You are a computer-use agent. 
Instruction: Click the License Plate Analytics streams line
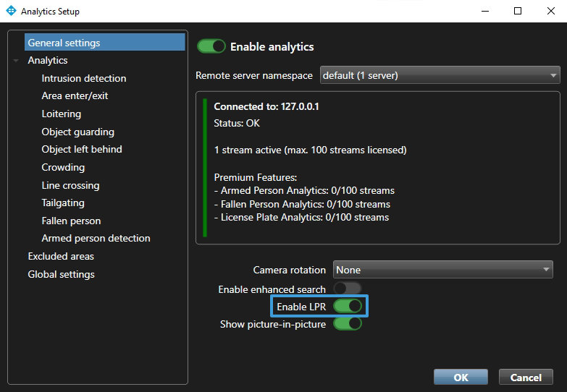click(x=301, y=217)
